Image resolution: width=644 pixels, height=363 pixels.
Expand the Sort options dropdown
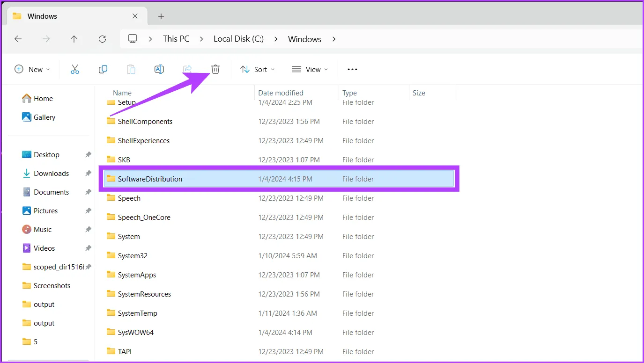[258, 69]
